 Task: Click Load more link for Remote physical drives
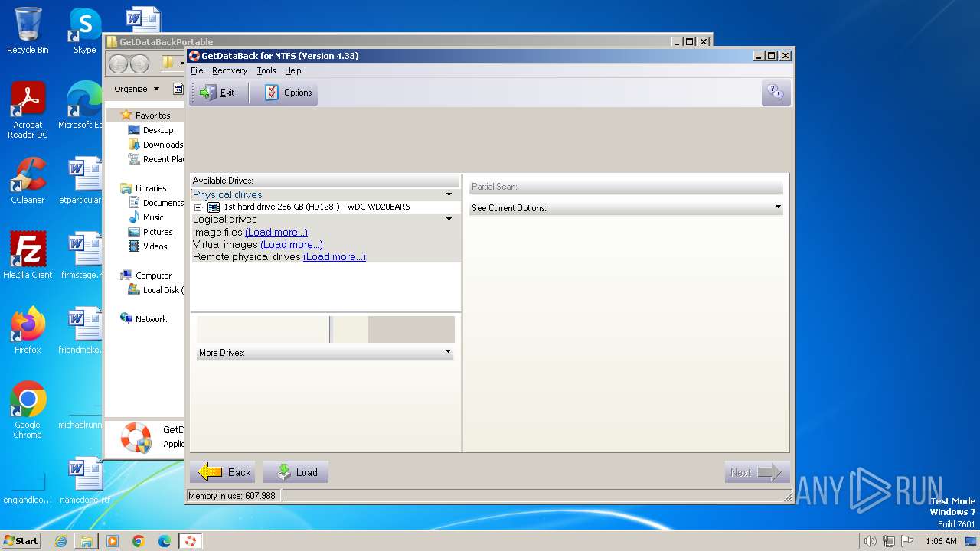(335, 256)
